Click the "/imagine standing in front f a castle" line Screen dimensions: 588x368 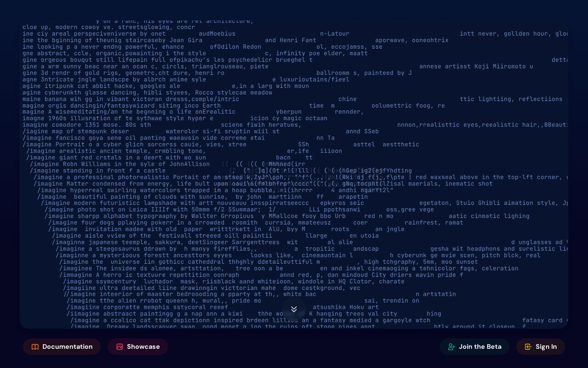point(221,171)
